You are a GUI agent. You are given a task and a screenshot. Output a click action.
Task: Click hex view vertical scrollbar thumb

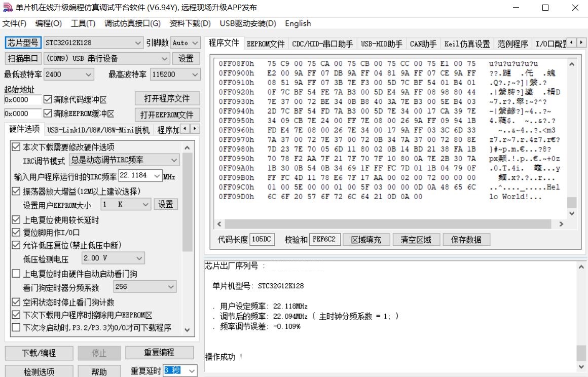571,202
